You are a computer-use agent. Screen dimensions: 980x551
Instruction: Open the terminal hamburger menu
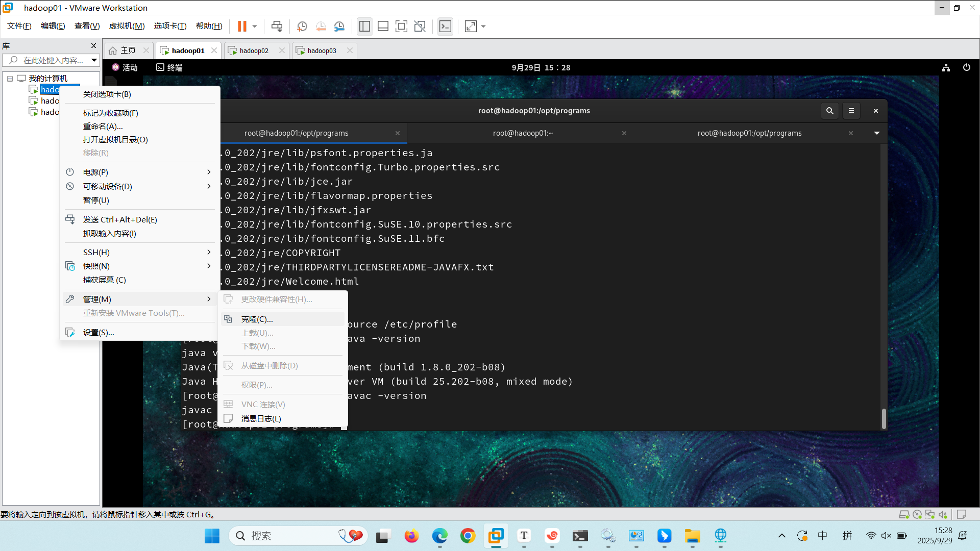pyautogui.click(x=851, y=111)
